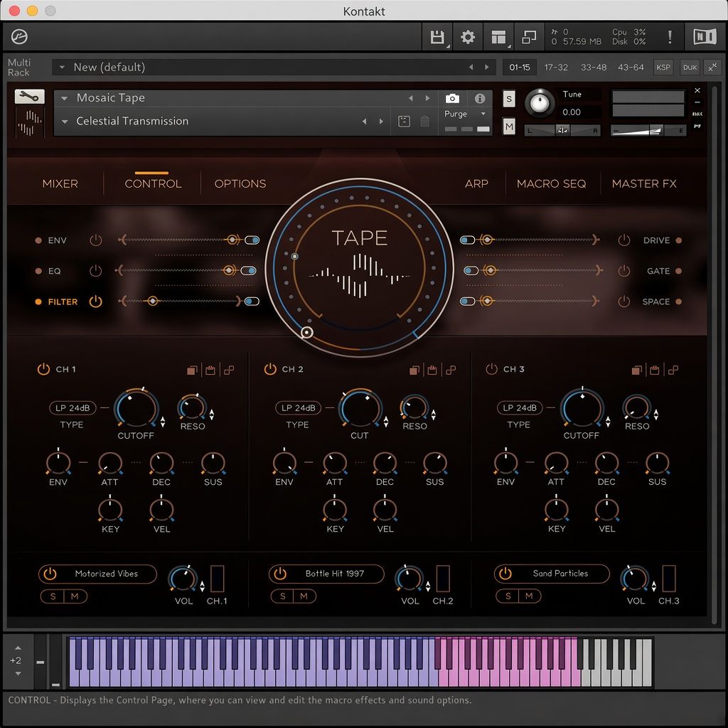Mute Bottle Hit 1997 layer

click(x=304, y=596)
